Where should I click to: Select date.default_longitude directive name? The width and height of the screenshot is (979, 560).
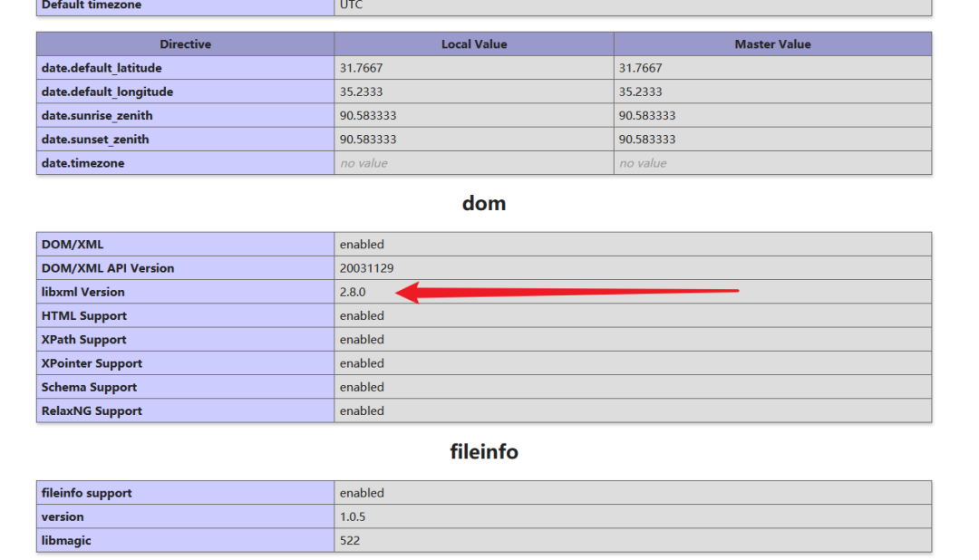[107, 92]
